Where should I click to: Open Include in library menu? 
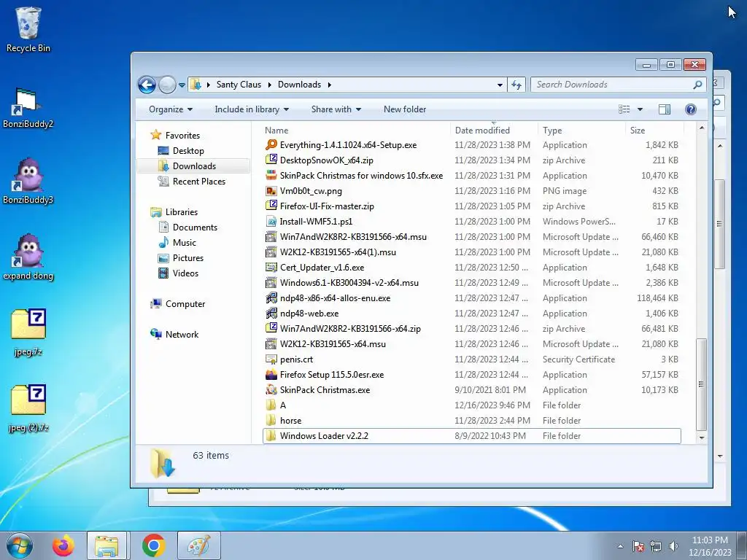(x=252, y=109)
